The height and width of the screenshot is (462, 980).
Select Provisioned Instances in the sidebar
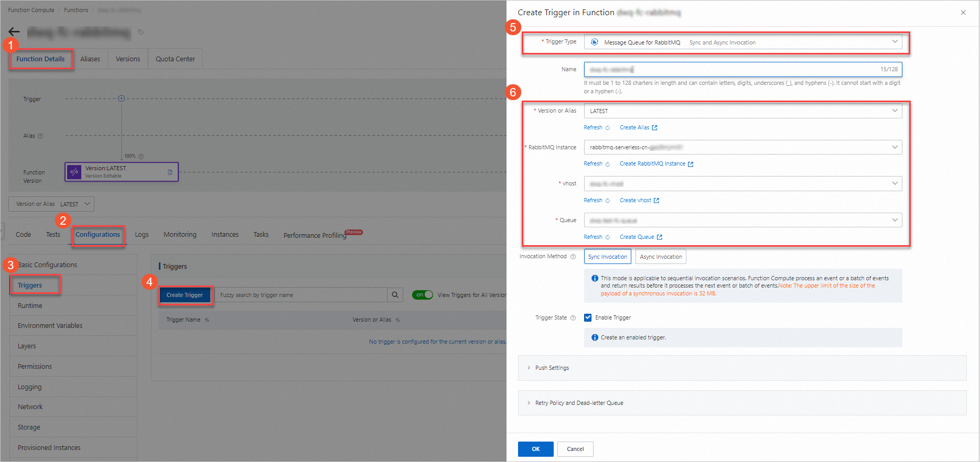coord(73,448)
